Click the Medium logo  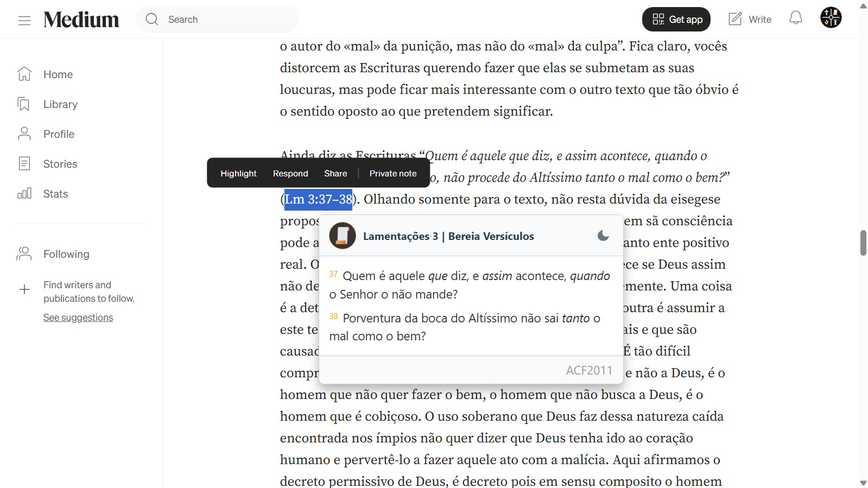[81, 20]
